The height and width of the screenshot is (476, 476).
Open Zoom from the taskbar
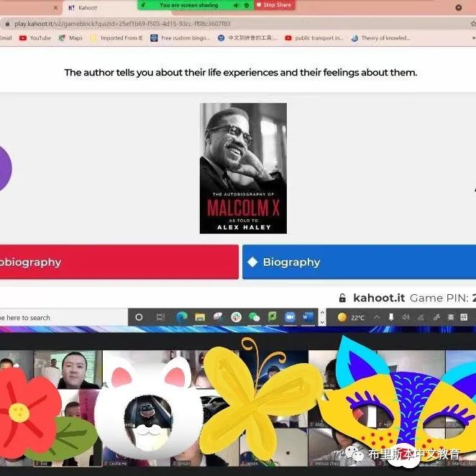(x=290, y=317)
